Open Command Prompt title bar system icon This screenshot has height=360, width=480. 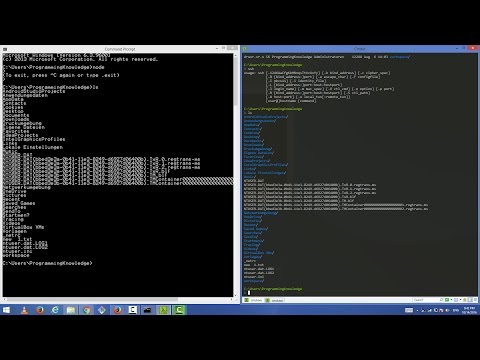5,49
